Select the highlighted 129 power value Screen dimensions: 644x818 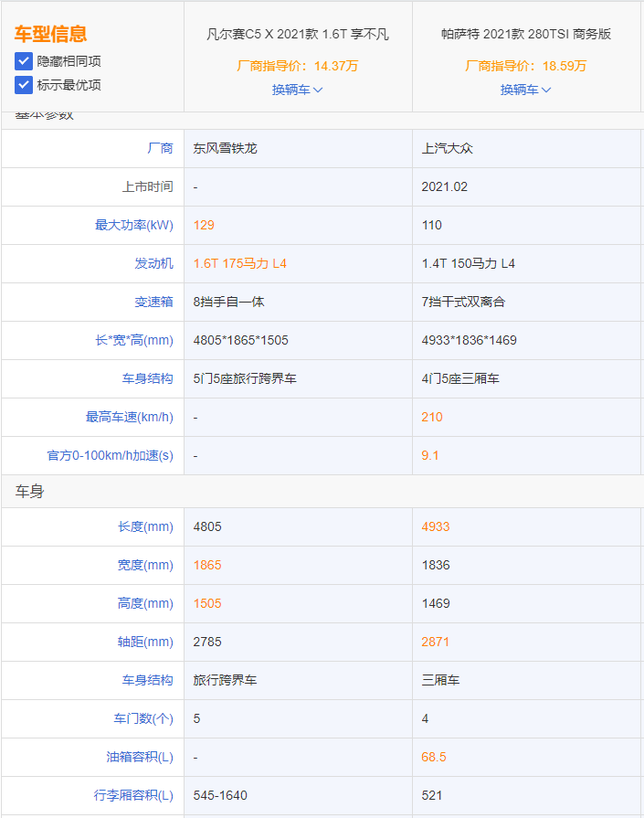point(204,225)
